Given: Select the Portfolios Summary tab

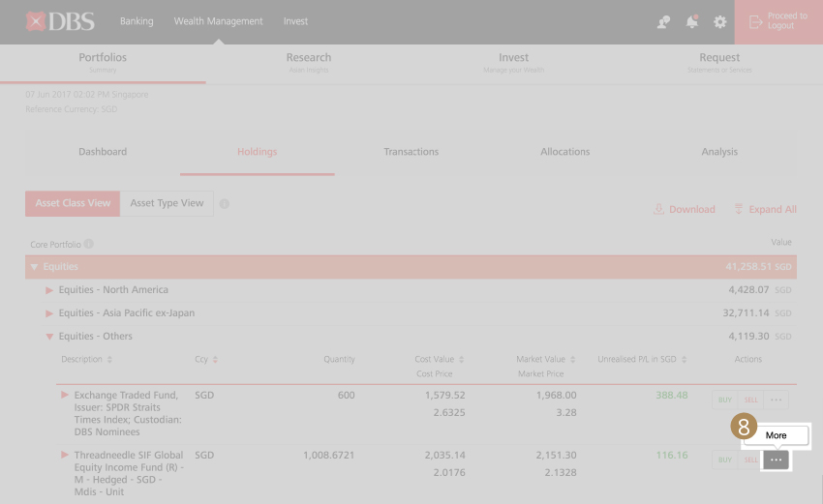Looking at the screenshot, I should click(103, 63).
